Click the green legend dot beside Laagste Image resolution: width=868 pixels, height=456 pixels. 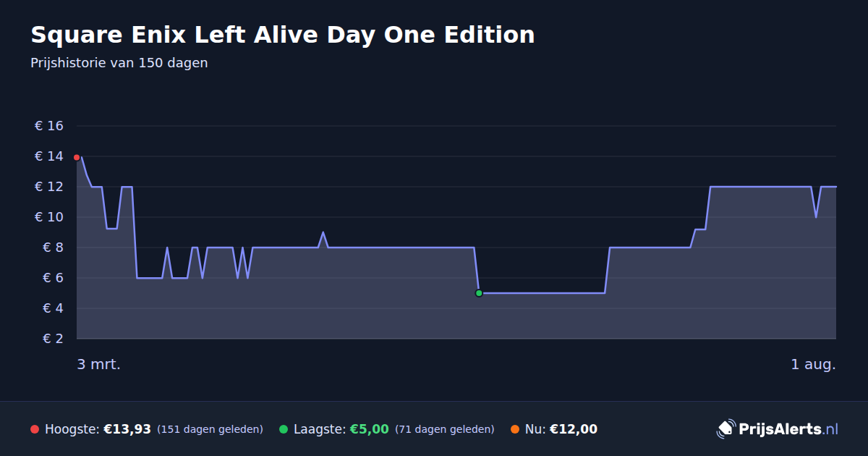point(284,429)
